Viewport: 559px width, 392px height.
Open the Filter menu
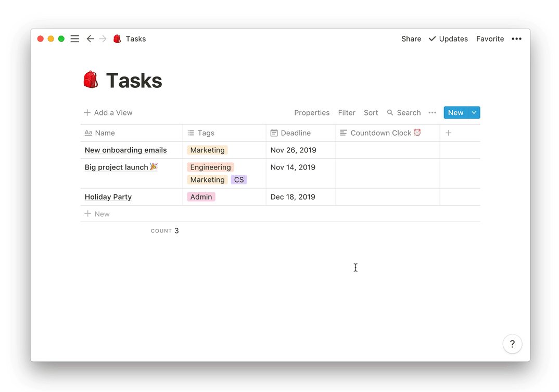point(347,112)
